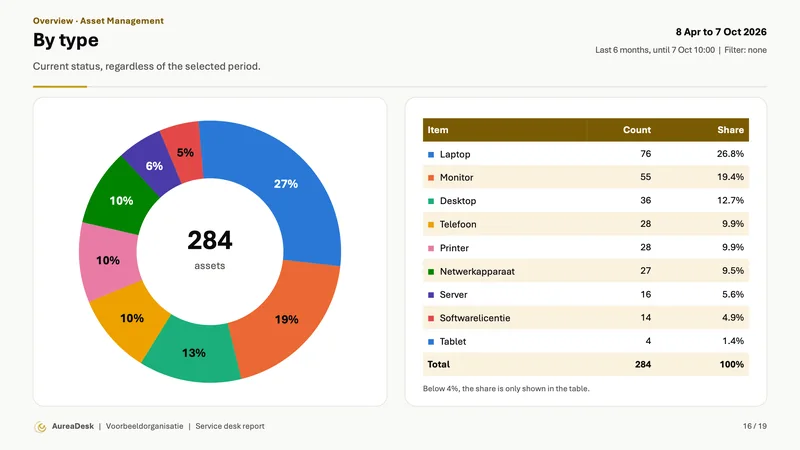
Task: Click the blue Laptop legend square
Action: 431,154
